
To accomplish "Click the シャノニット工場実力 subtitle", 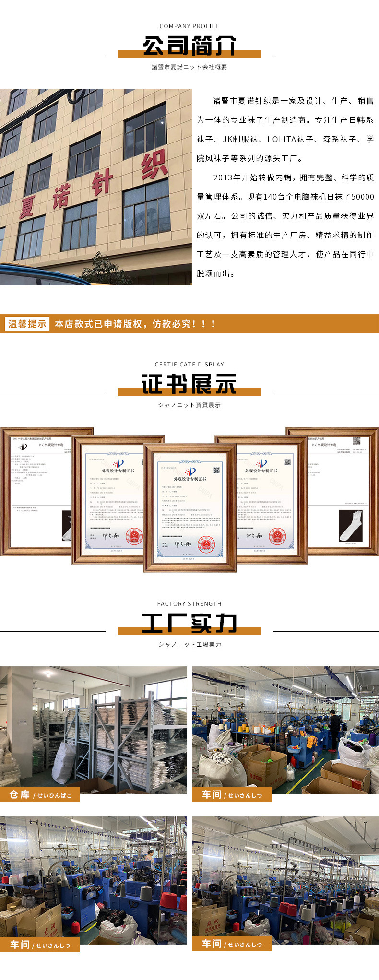I will pyautogui.click(x=189, y=645).
